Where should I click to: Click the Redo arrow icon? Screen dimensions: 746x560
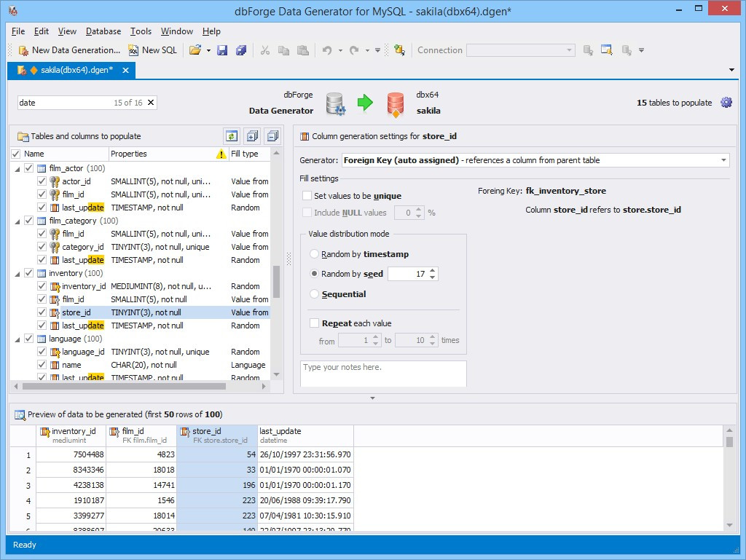click(354, 50)
